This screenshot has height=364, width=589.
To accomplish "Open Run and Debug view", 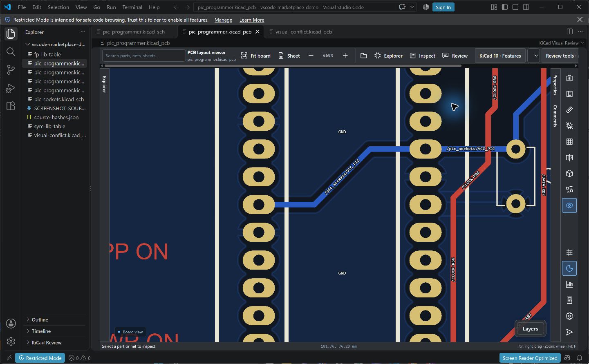I will click(11, 88).
